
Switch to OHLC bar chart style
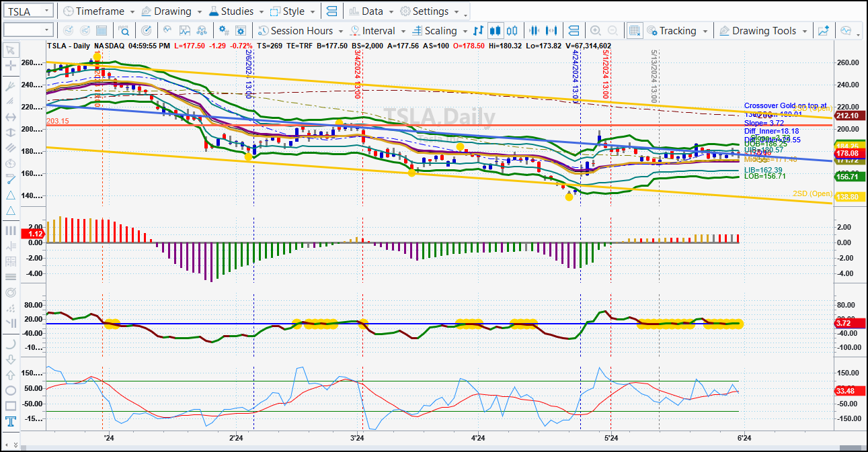click(478, 30)
